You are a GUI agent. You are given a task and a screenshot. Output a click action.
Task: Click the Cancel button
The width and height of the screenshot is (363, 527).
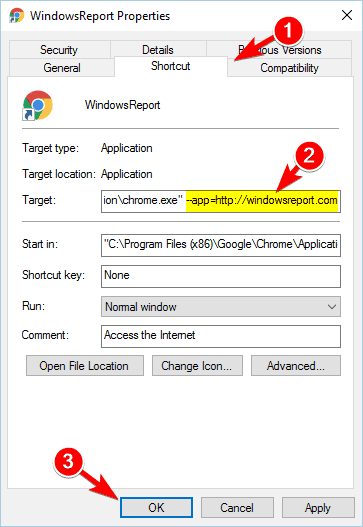click(237, 508)
